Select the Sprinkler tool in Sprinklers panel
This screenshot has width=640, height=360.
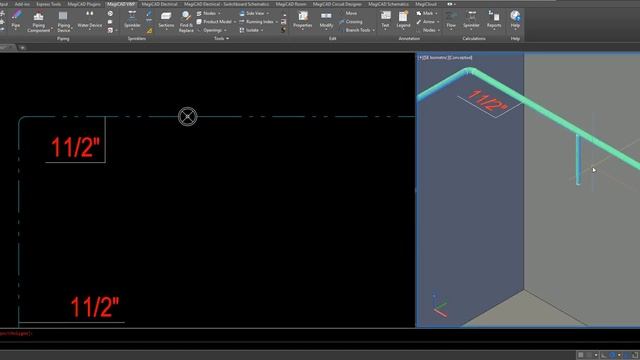(132, 19)
